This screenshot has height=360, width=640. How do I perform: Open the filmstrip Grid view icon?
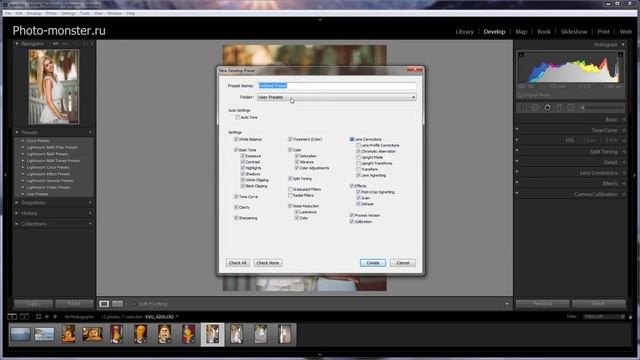click(38, 317)
